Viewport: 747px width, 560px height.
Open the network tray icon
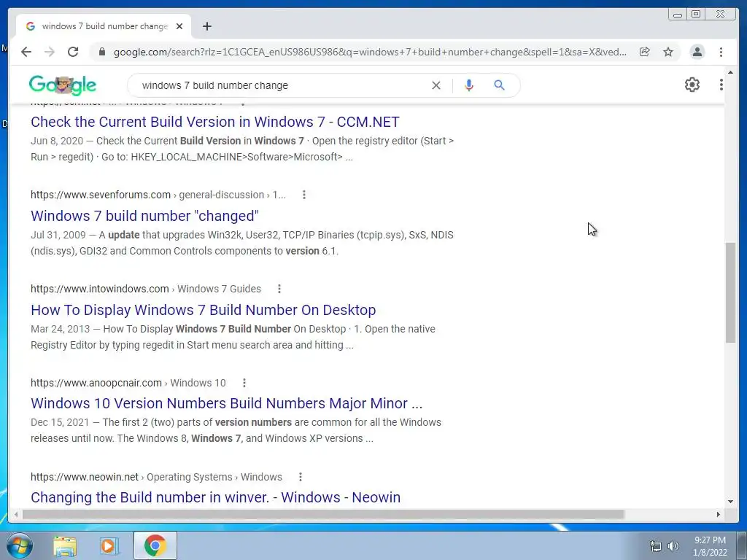(656, 546)
